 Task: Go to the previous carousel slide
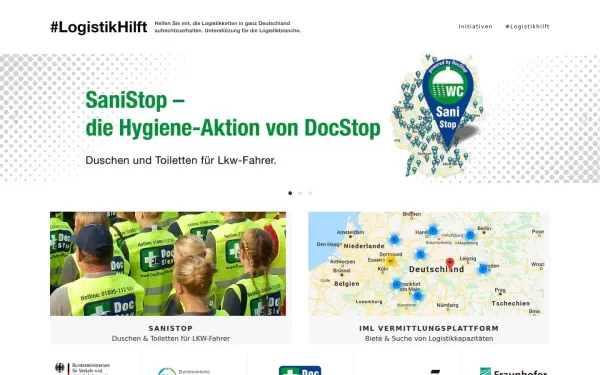pyautogui.click(x=15, y=119)
